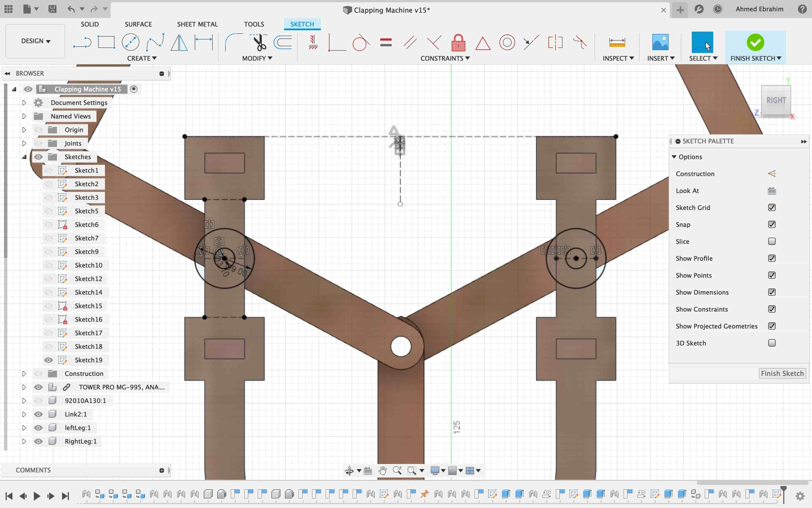The width and height of the screenshot is (812, 508).
Task: Toggle the Show Points checkbox
Action: point(772,275)
